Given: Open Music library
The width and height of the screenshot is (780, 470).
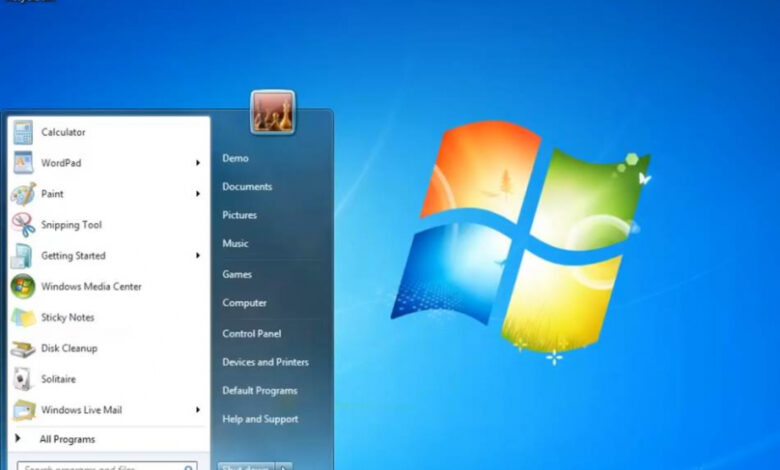Looking at the screenshot, I should (235, 243).
